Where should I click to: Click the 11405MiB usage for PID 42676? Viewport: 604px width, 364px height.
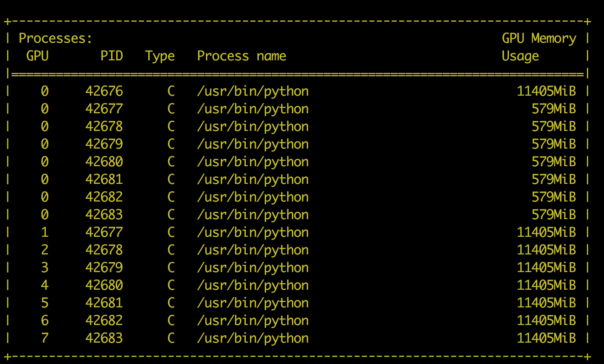[546, 91]
